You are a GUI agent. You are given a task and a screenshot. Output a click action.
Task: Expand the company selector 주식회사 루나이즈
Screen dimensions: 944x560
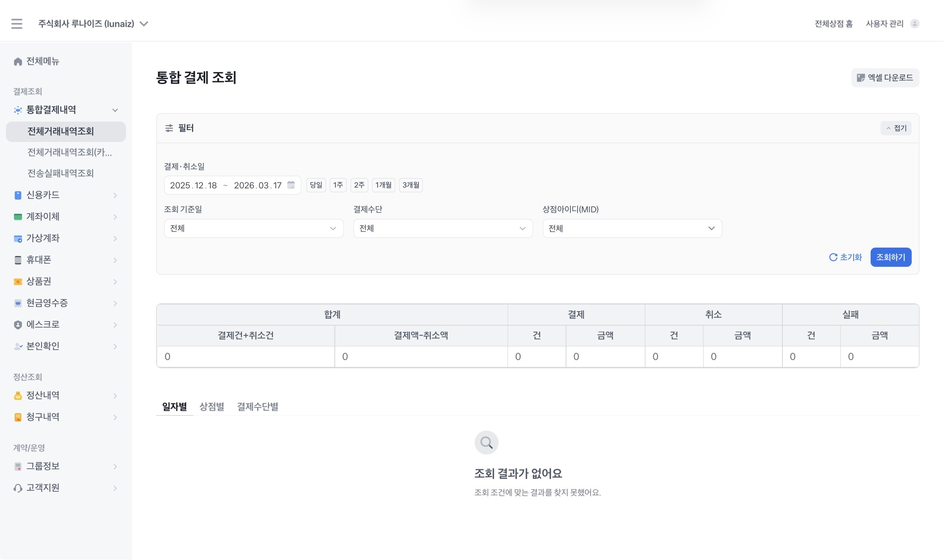(93, 24)
